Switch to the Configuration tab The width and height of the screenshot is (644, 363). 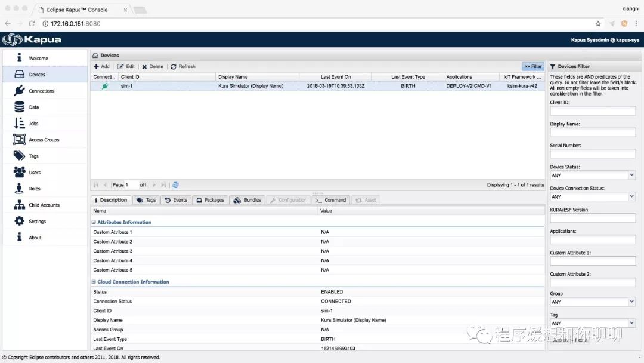pos(289,200)
